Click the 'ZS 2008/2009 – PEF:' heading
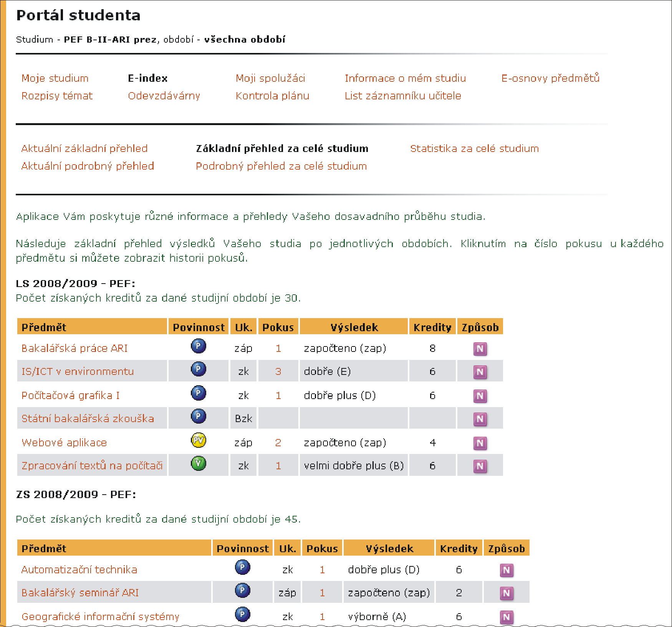 point(76,495)
